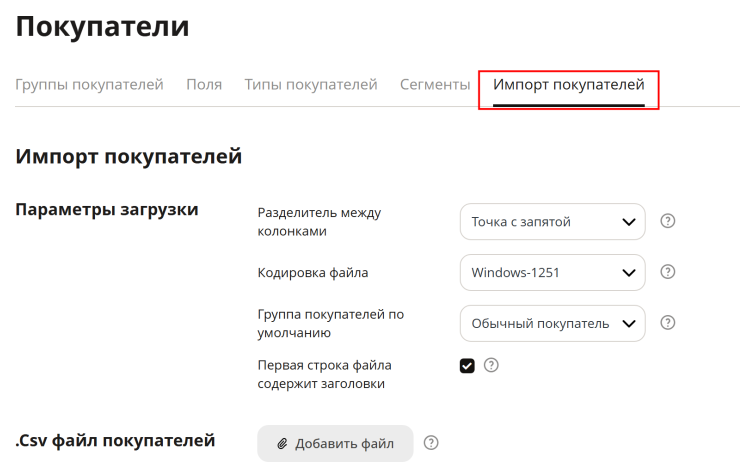Open help icon for file encoding setting
Image resolution: width=740 pixels, height=467 pixels.
667,272
